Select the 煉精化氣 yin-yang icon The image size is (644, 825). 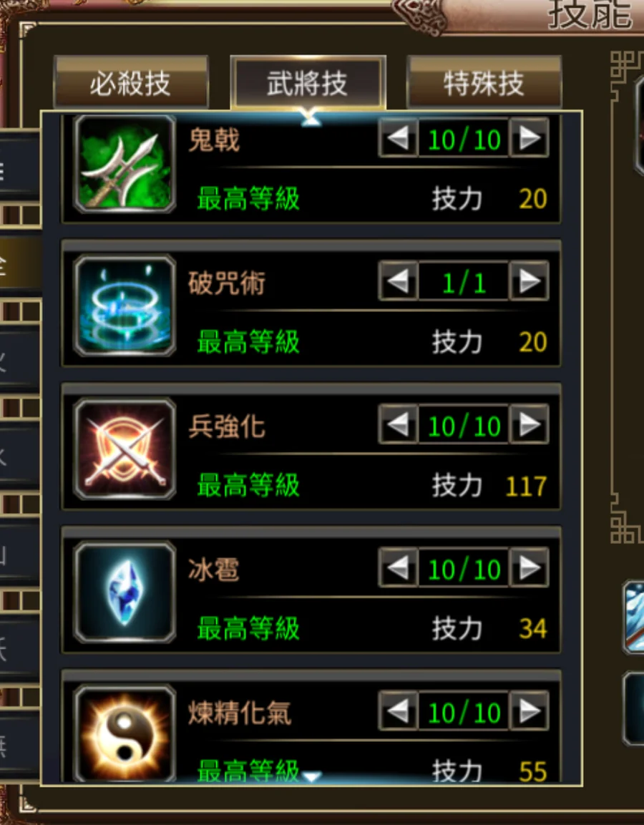tap(125, 733)
